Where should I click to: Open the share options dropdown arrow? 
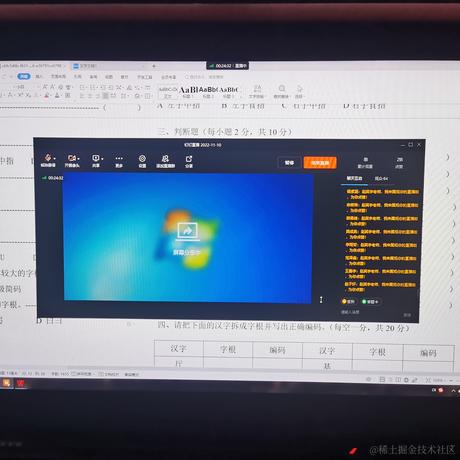point(102,159)
